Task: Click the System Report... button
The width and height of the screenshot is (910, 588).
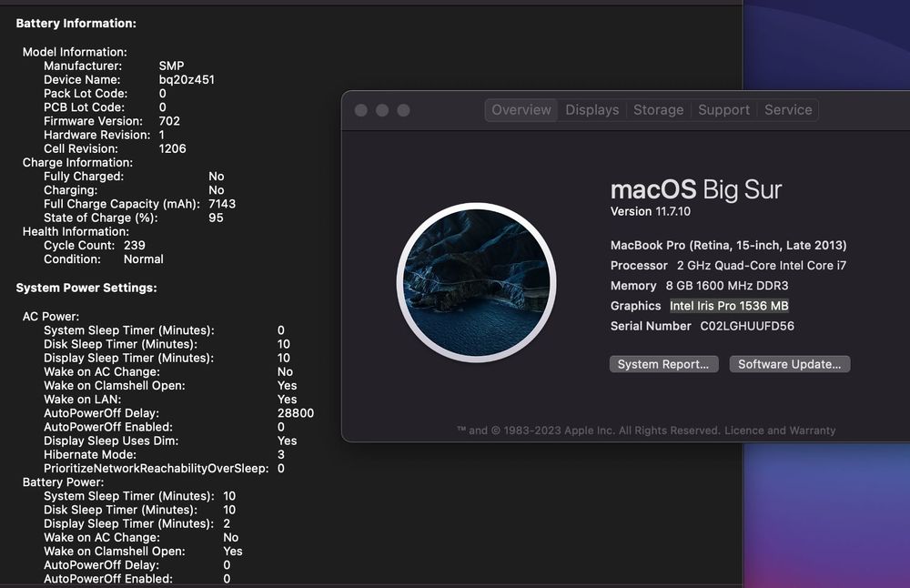Action: 663,364
